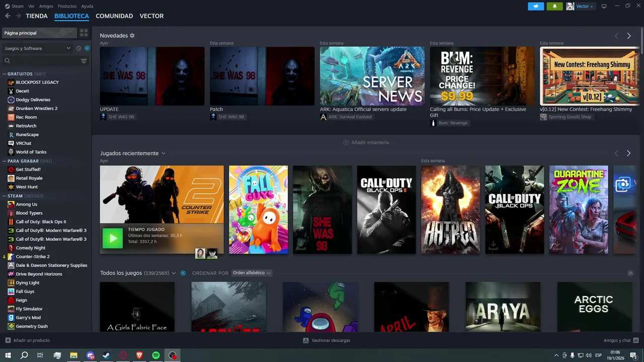Open Hatred game cover
644x362 pixels.
tap(450, 210)
